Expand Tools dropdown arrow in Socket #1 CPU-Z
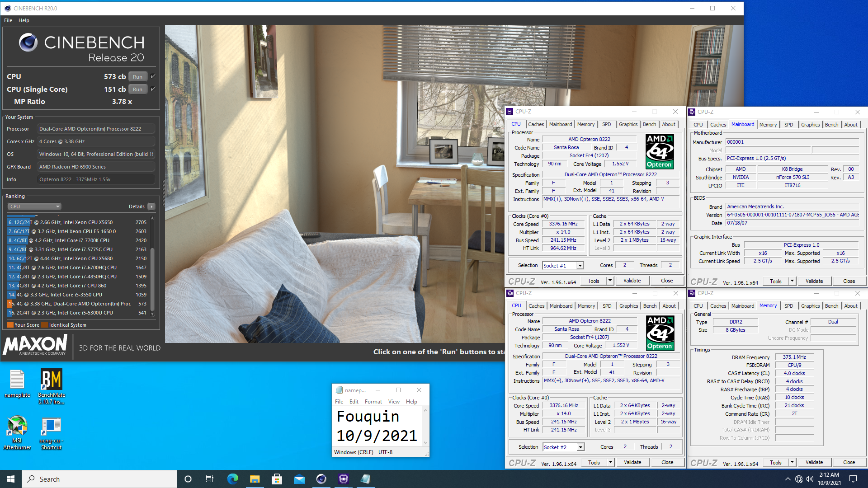This screenshot has height=488, width=868. click(x=609, y=281)
